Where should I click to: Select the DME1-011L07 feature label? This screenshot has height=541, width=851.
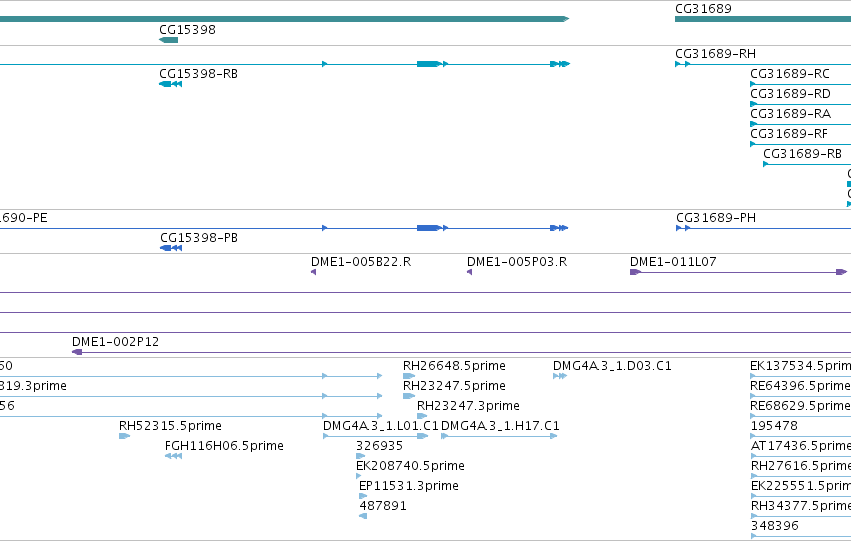(x=674, y=262)
